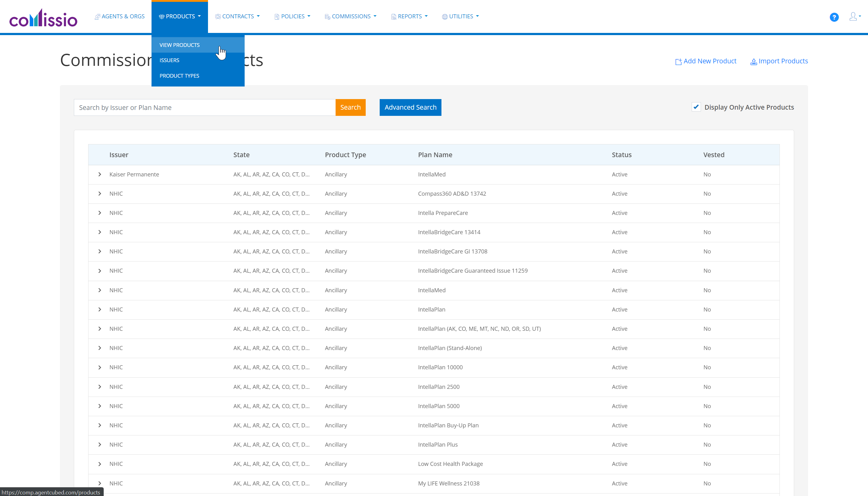
Task: Toggle Display Only Active Products checkbox
Action: (x=696, y=107)
